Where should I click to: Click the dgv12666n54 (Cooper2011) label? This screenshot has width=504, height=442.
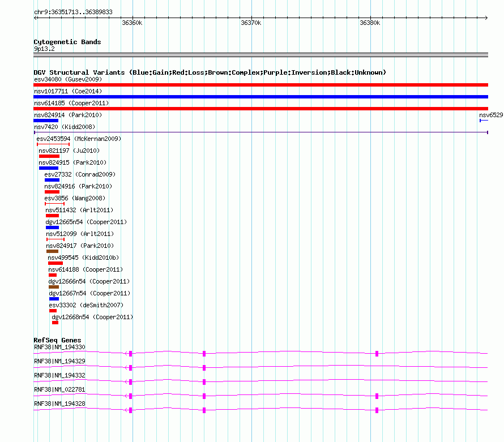point(89,281)
